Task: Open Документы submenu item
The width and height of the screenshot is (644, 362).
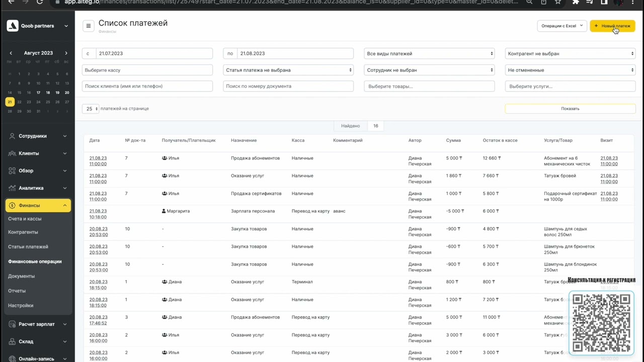Action: tap(22, 276)
